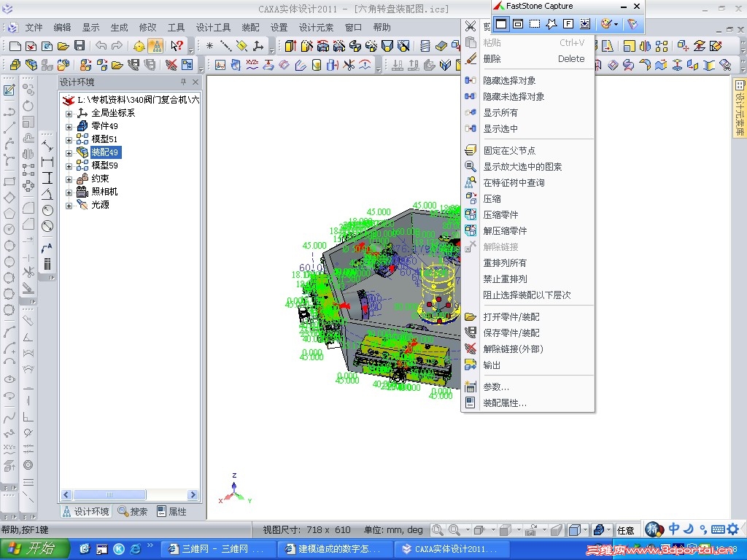Choose 显示所有 in context menu
747x560 pixels.
[x=528, y=113]
